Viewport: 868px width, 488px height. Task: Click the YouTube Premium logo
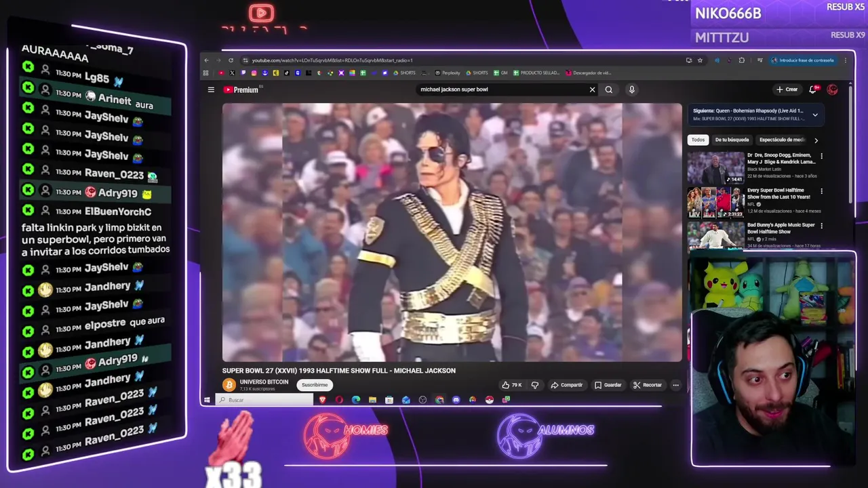tap(241, 89)
